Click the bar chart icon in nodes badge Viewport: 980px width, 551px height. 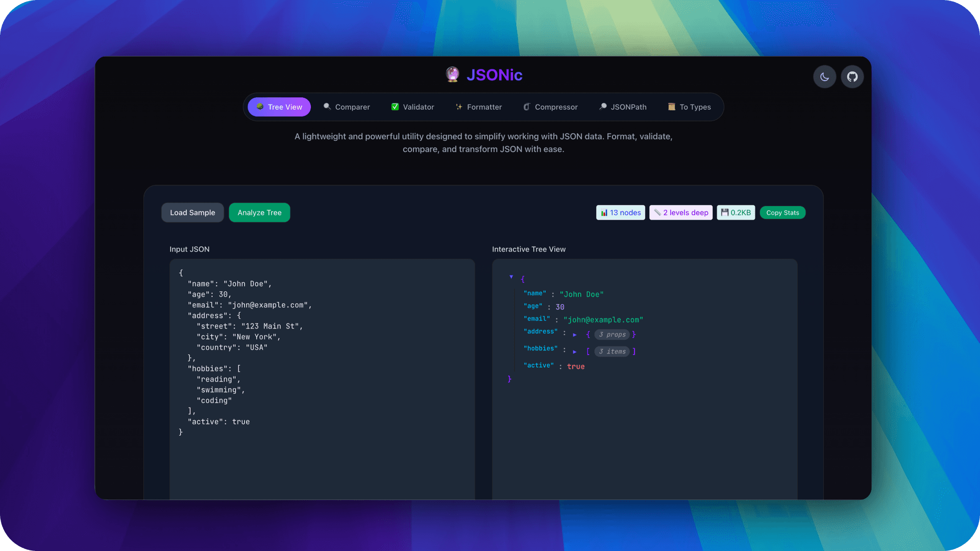[x=604, y=212]
